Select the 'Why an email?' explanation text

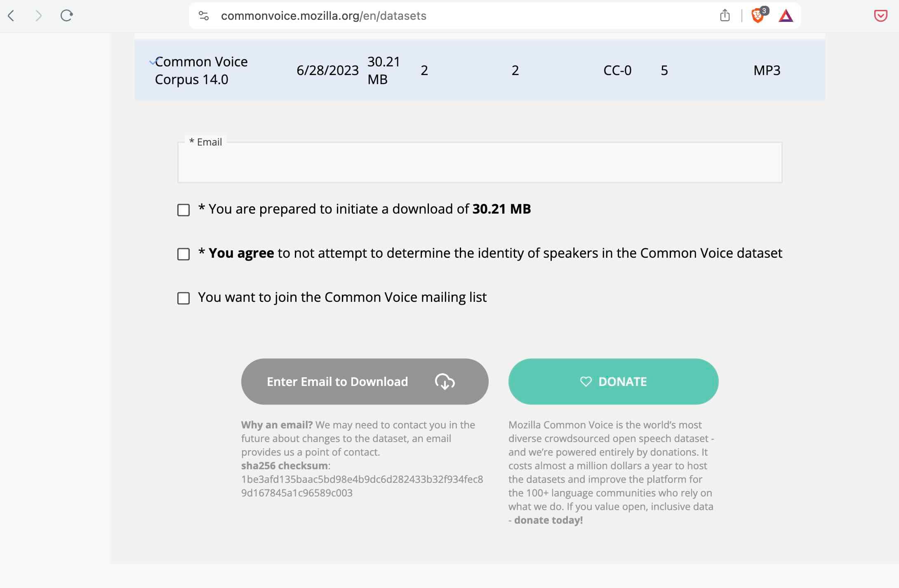[x=358, y=438]
